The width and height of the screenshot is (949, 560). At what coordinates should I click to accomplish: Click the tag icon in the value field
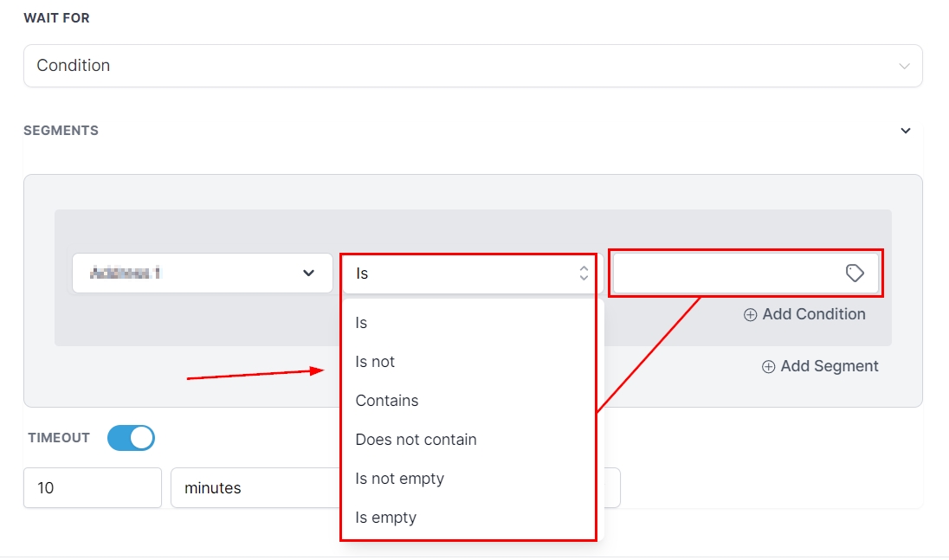click(855, 274)
